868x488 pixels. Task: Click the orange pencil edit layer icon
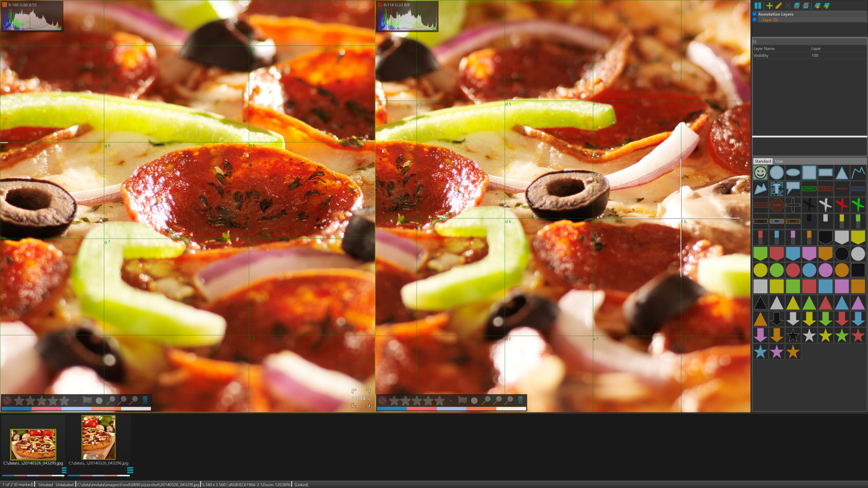point(778,6)
